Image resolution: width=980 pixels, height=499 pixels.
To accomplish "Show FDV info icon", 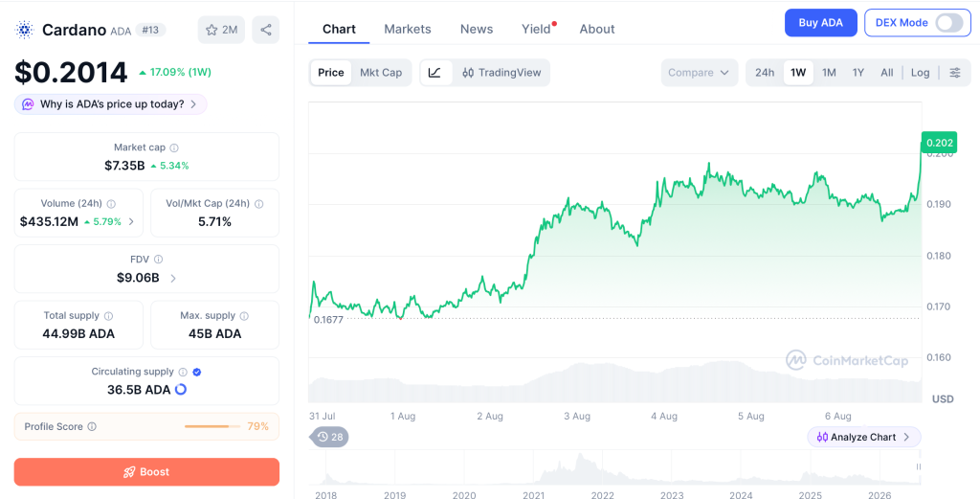I will click(158, 259).
